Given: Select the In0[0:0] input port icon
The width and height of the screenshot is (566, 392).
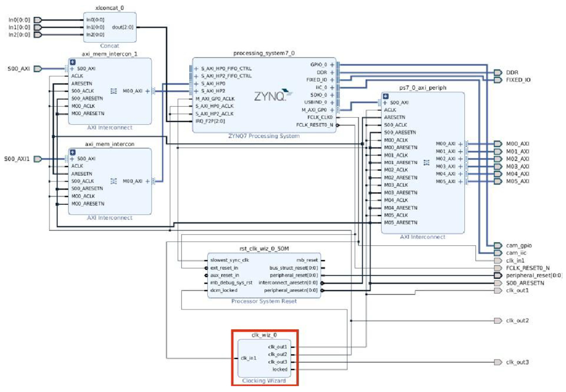Looking at the screenshot, I should (38, 20).
